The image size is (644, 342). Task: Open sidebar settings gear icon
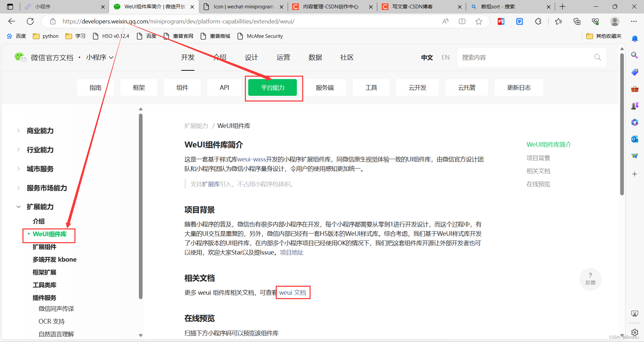pyautogui.click(x=635, y=332)
